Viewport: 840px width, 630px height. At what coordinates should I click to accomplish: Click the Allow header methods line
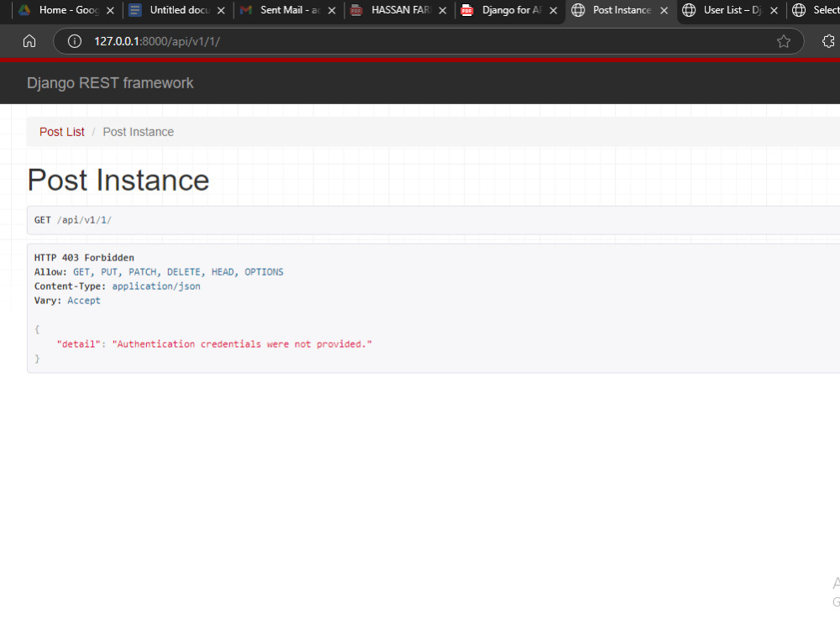pos(159,272)
